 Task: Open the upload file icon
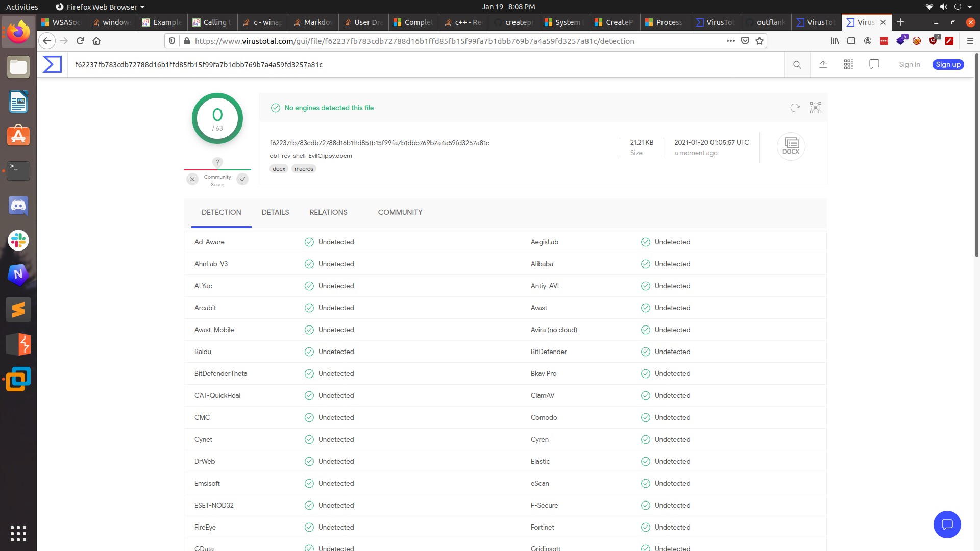coord(823,64)
